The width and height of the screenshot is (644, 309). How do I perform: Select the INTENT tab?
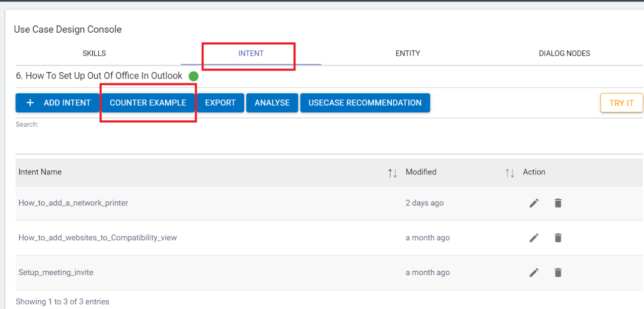point(251,53)
